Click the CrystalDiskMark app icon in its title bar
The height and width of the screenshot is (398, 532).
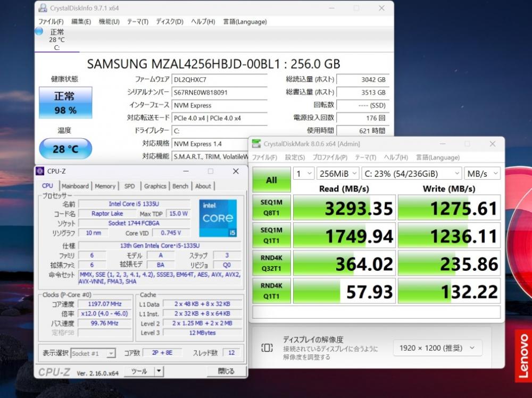tap(256, 144)
